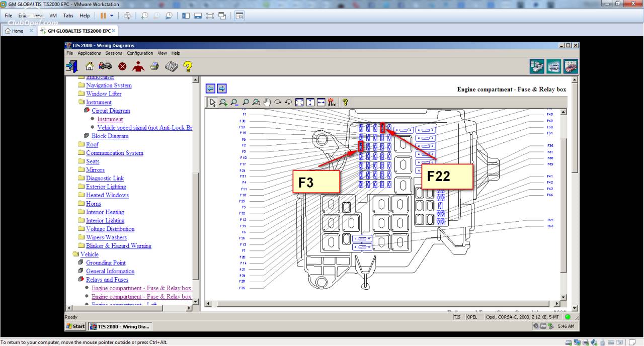Enter VMware full screen mode icon
This screenshot has width=644, height=346.
pyautogui.click(x=210, y=16)
